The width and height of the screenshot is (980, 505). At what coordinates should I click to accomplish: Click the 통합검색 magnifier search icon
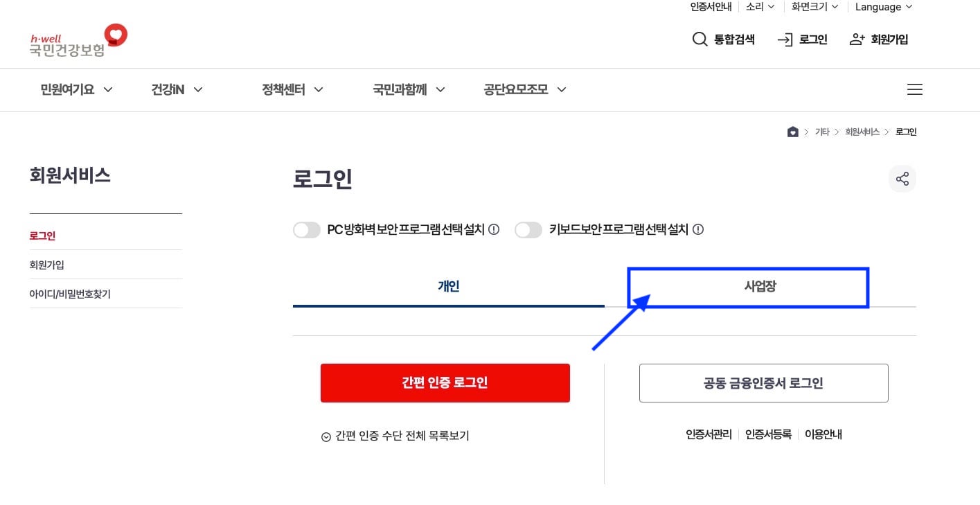point(700,39)
